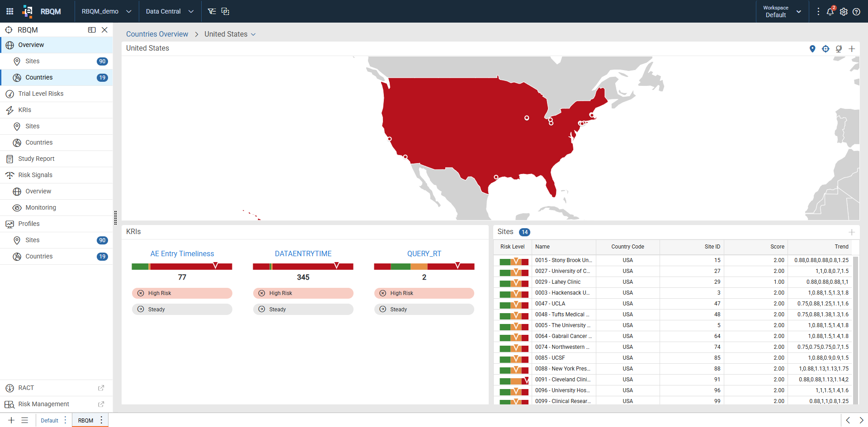Image resolution: width=868 pixels, height=427 pixels.
Task: Select site 0015 - Stony Brook row
Action: click(x=673, y=260)
